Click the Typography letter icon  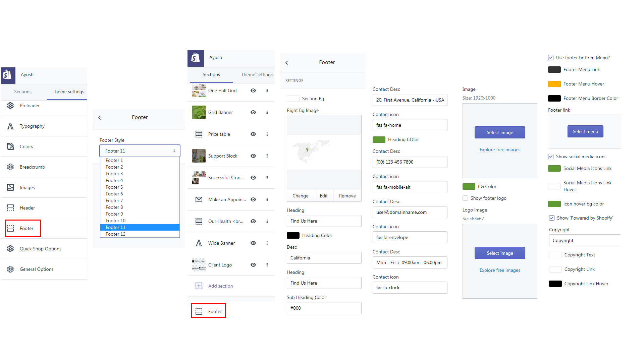[x=10, y=126]
